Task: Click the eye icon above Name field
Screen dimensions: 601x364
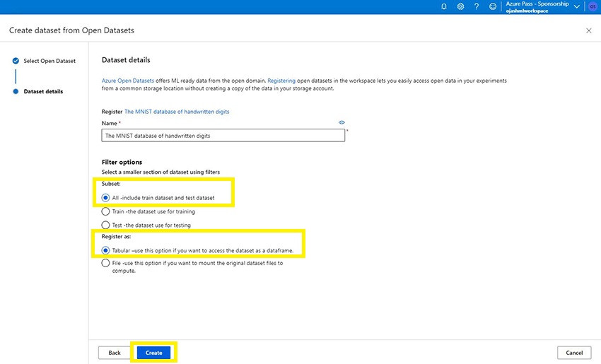Action: [342, 122]
